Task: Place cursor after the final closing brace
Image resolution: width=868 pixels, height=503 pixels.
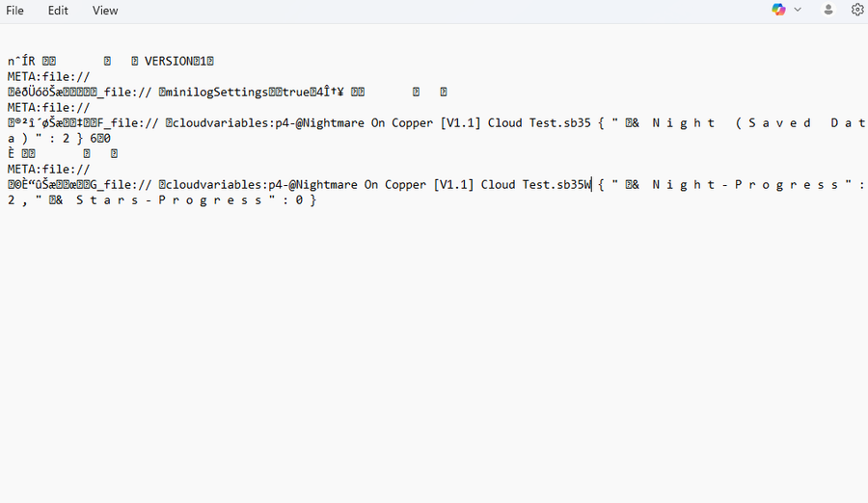Action: click(316, 199)
